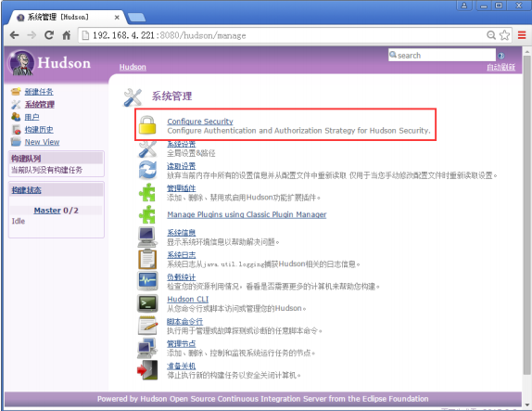Click the 构建历史 sidebar icon

point(16,129)
